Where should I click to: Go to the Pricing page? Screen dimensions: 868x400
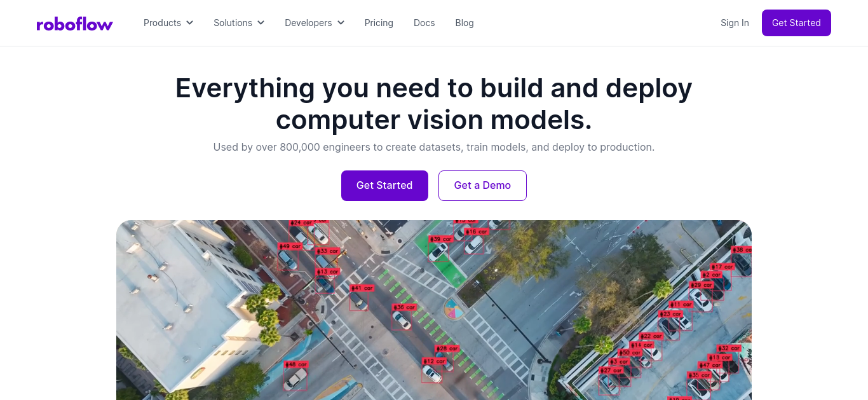coord(379,23)
